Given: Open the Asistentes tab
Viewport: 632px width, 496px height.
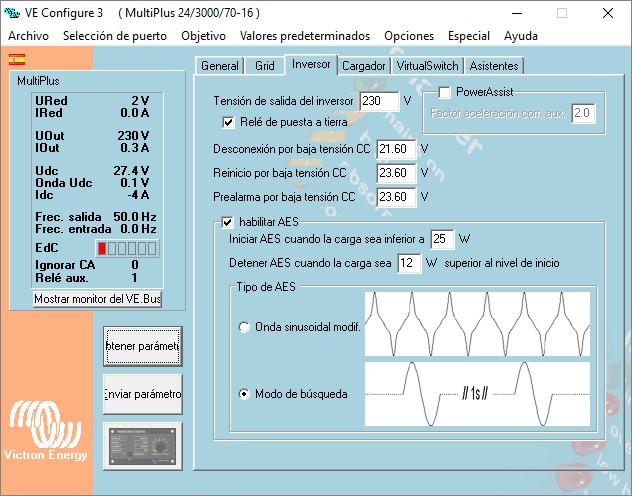Looking at the screenshot, I should tap(494, 66).
